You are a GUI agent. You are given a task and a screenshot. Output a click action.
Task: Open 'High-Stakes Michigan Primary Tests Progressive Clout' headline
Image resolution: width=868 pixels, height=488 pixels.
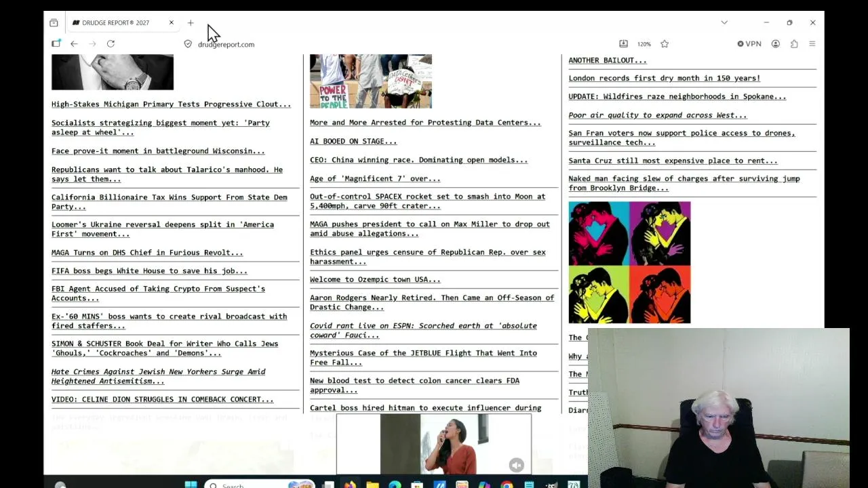[171, 104]
